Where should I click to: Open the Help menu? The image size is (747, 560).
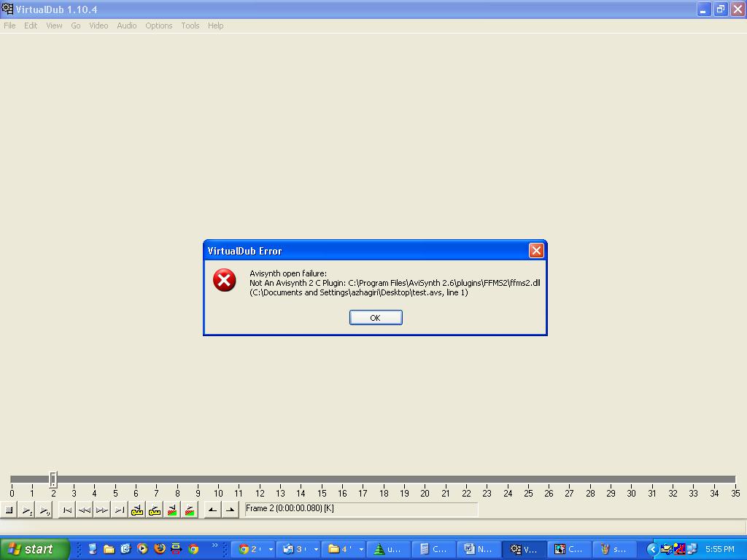pos(215,26)
